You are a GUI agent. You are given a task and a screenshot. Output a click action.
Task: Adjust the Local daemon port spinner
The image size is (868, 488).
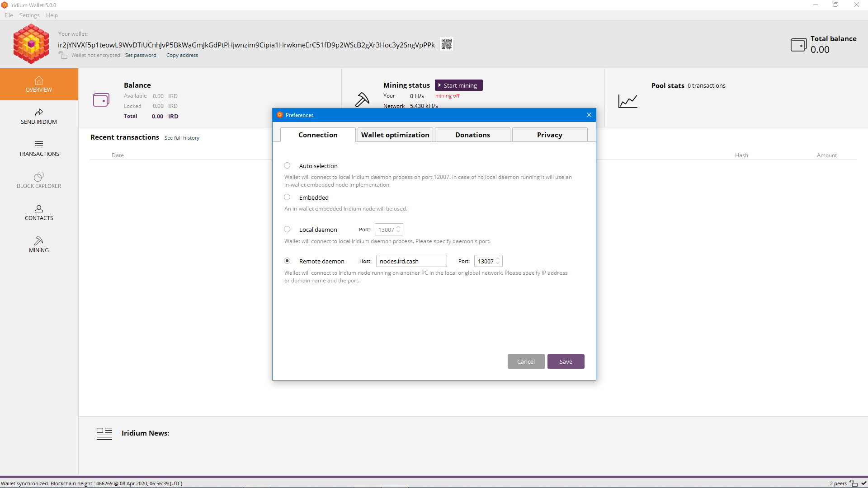[389, 230]
